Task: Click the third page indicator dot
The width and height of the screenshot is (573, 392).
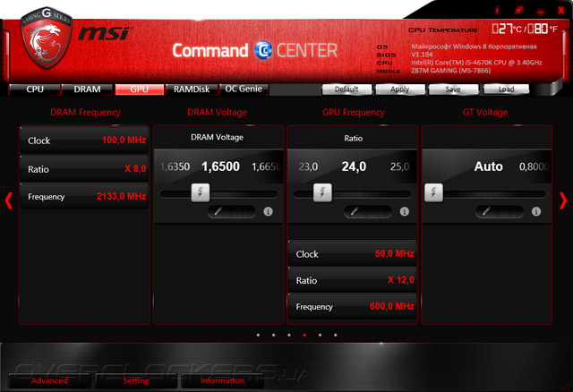Action: pyautogui.click(x=289, y=335)
